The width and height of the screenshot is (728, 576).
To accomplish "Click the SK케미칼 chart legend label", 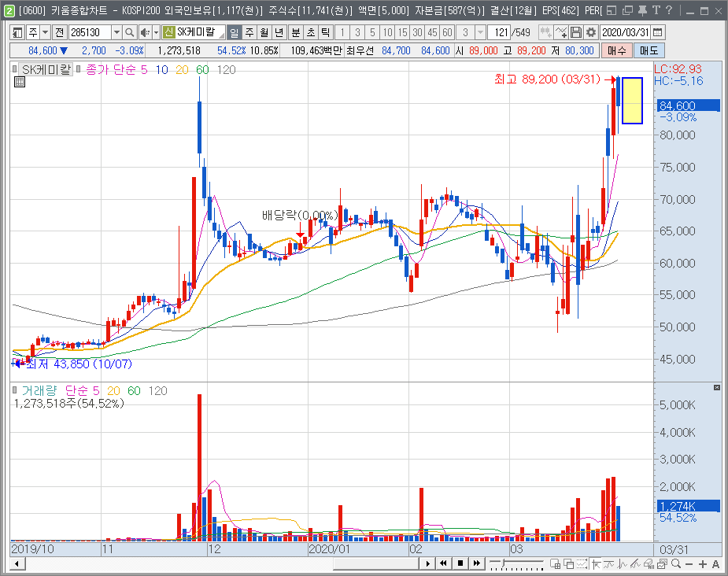I will (x=46, y=69).
